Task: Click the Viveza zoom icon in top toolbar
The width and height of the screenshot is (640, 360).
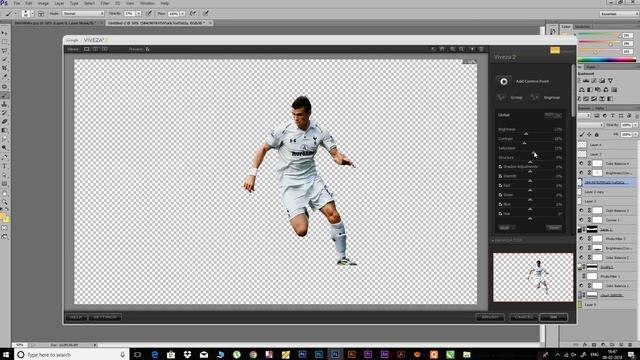Action: [x=453, y=49]
